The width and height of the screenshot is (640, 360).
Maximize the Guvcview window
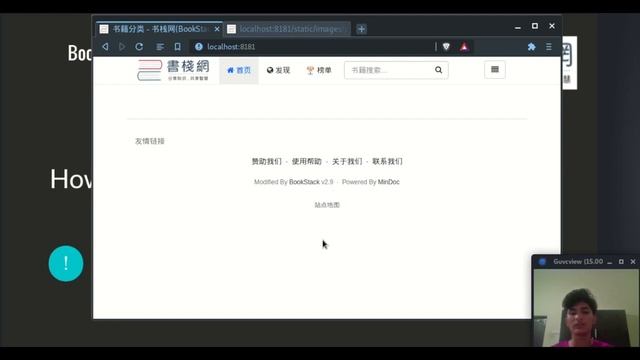(x=621, y=262)
